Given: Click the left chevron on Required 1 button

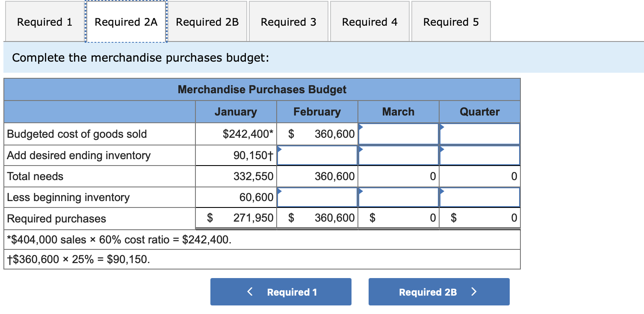Looking at the screenshot, I should coord(250,292).
